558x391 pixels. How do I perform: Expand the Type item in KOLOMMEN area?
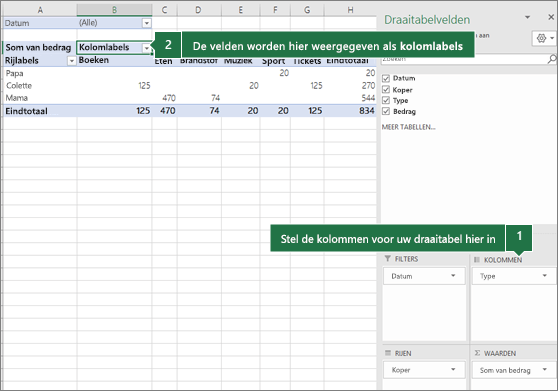coord(544,276)
